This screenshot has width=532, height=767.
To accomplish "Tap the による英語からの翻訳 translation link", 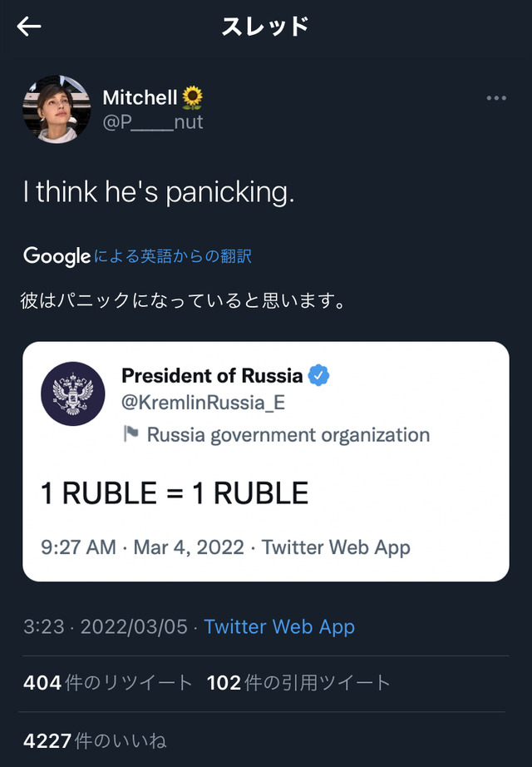I will tap(173, 256).
